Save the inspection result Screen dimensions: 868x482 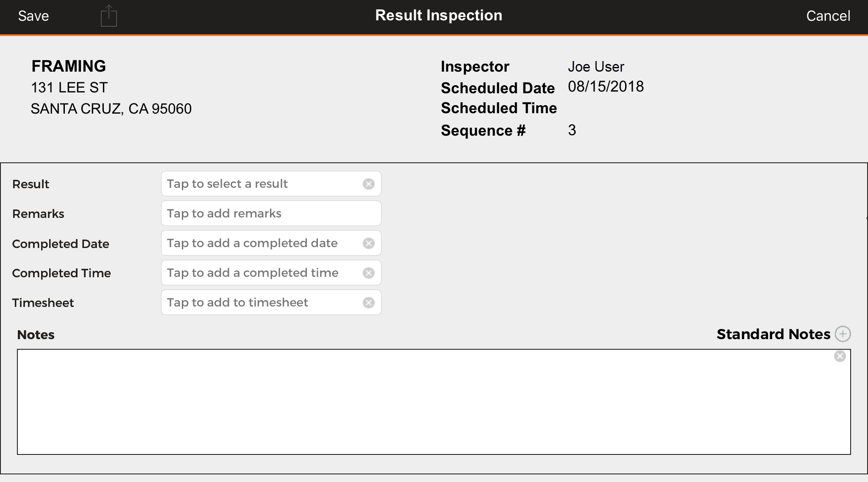click(x=33, y=16)
